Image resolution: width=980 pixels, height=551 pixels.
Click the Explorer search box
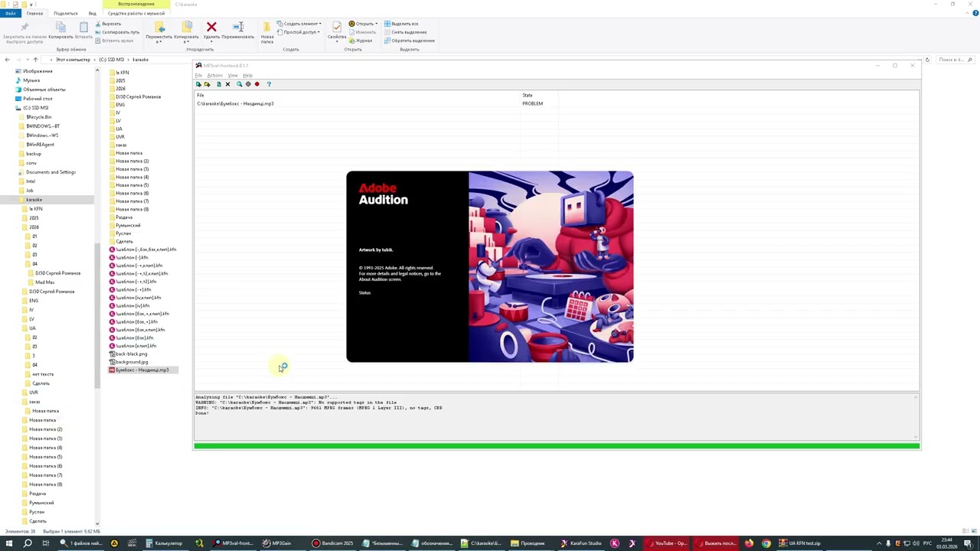[x=955, y=60]
